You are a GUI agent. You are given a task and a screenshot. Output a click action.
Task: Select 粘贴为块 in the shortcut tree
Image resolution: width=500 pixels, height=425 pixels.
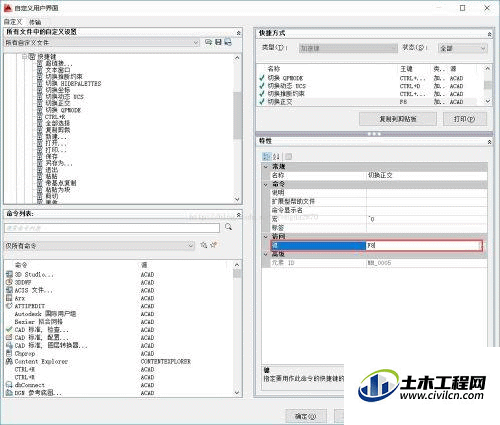pos(58,190)
